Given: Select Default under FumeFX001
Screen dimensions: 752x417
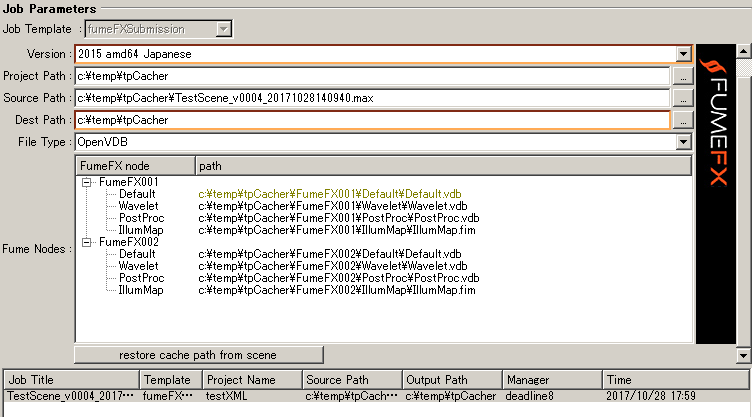Looking at the screenshot, I should coord(137,194).
